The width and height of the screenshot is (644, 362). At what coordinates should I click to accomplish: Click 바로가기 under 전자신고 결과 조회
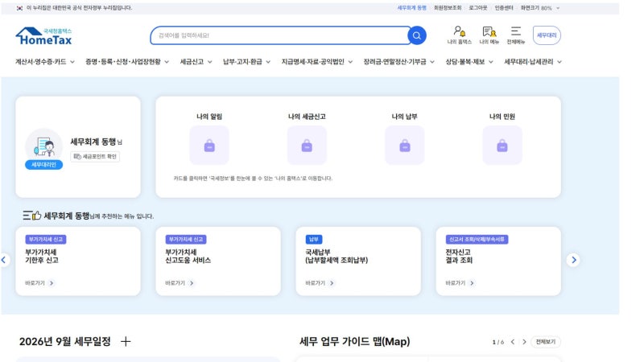click(x=460, y=283)
